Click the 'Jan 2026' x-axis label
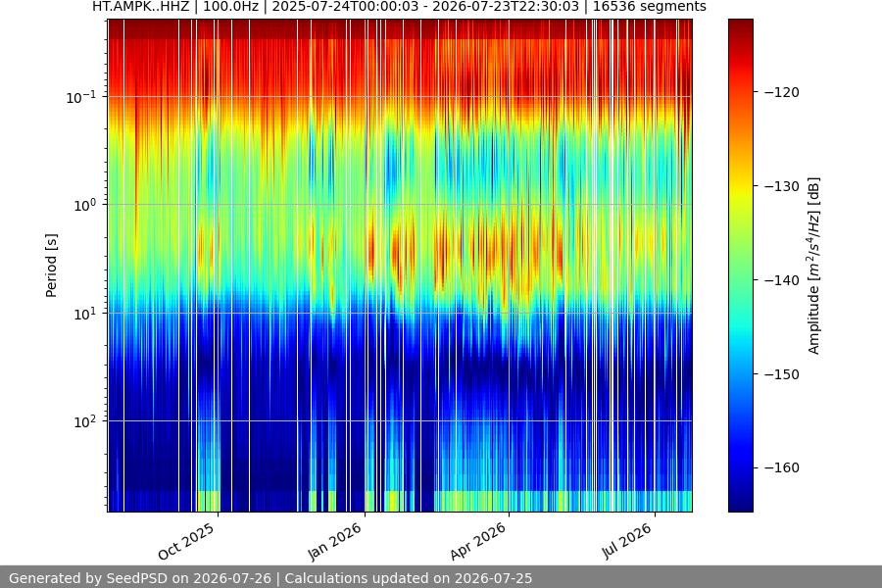 point(335,541)
